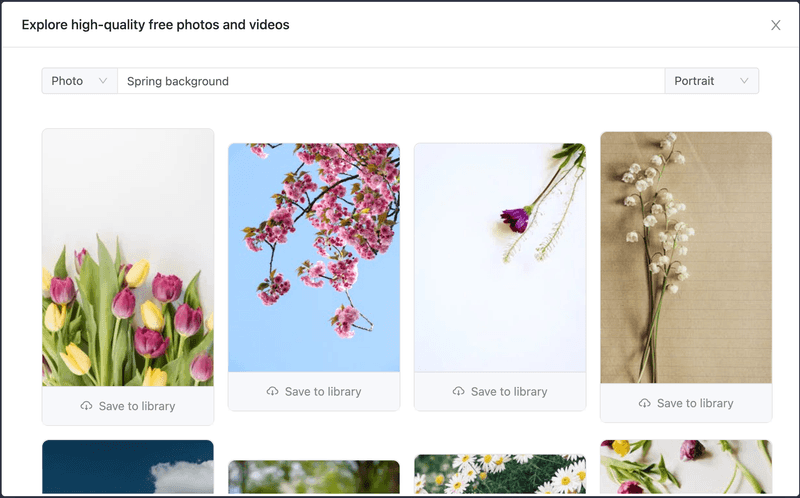Expand the Portrait orientation dropdown
The height and width of the screenshot is (498, 800).
coord(711,81)
